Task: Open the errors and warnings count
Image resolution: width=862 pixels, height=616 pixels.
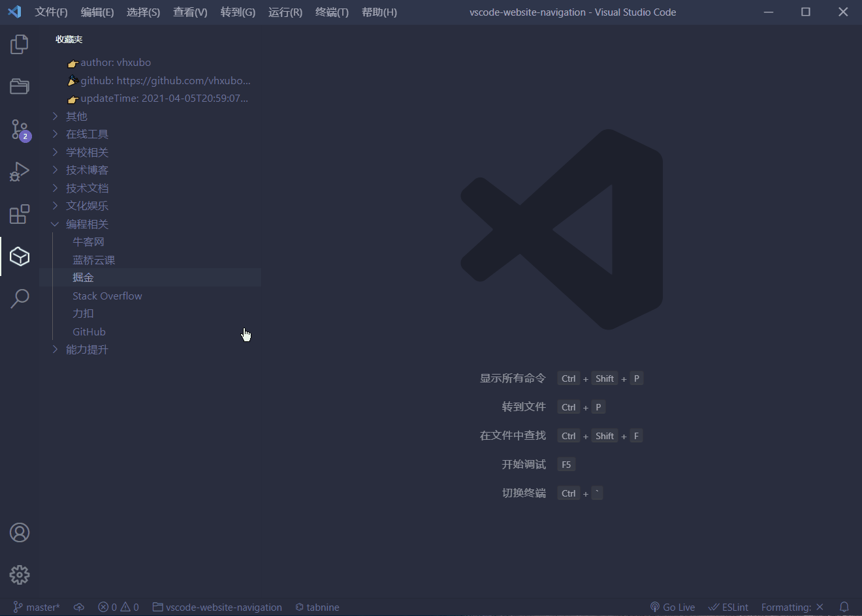Action: pos(118,607)
